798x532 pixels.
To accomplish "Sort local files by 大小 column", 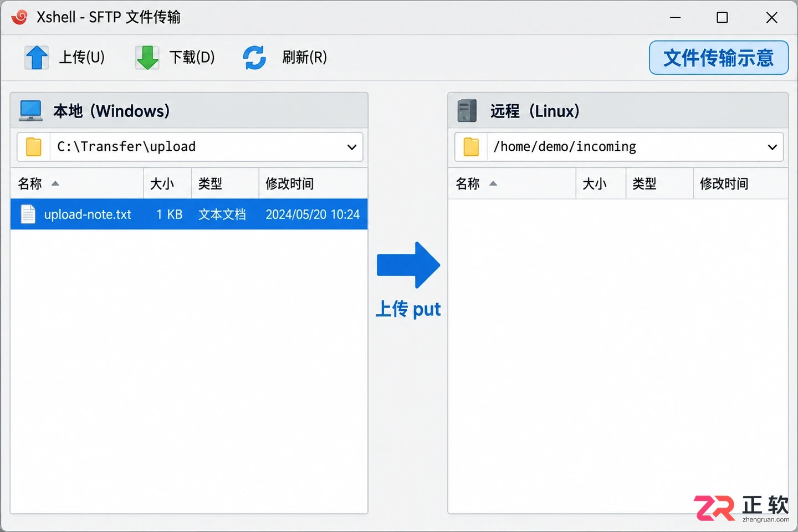I will coord(168,183).
